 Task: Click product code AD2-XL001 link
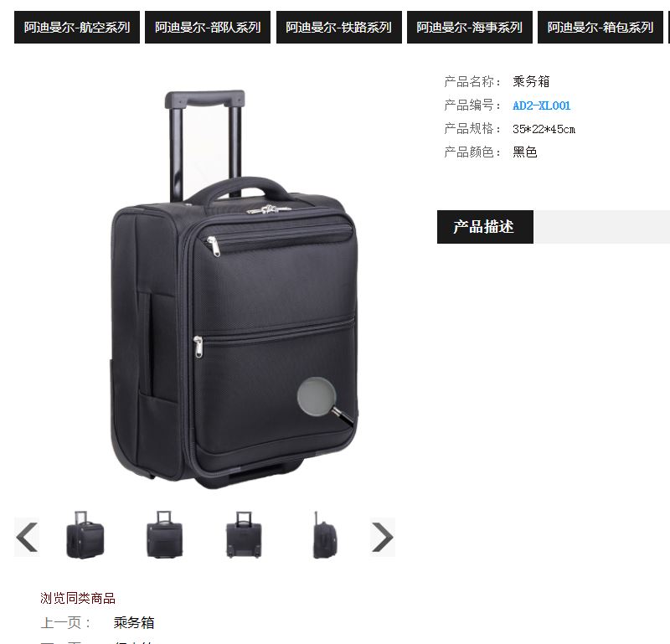[541, 106]
